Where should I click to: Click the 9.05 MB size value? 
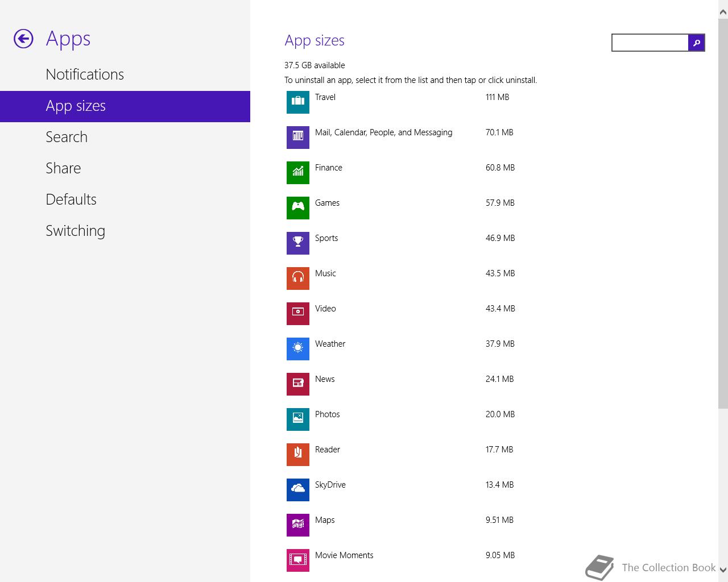tap(500, 555)
